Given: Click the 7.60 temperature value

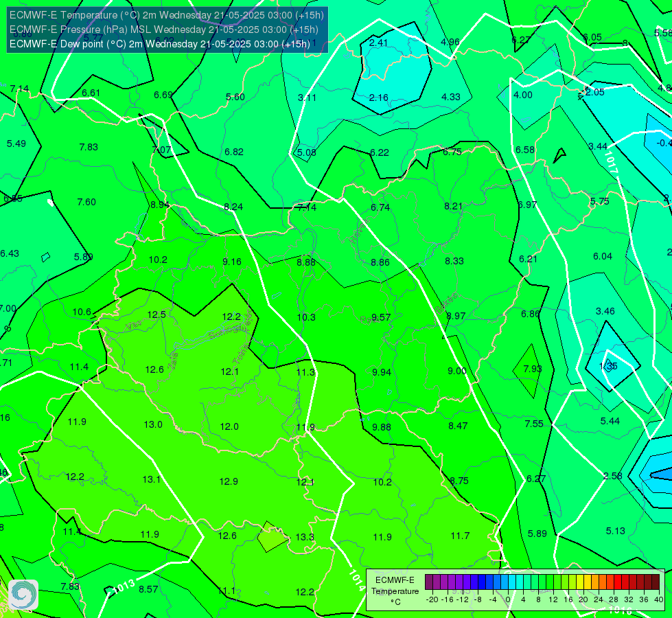Looking at the screenshot, I should [x=86, y=202].
